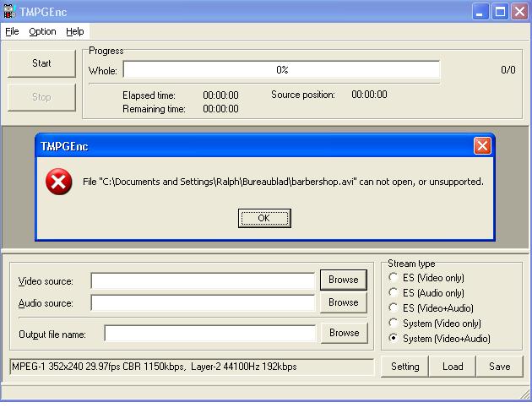Open the Option menu
Viewport: 532px width, 408px height.
point(42,31)
